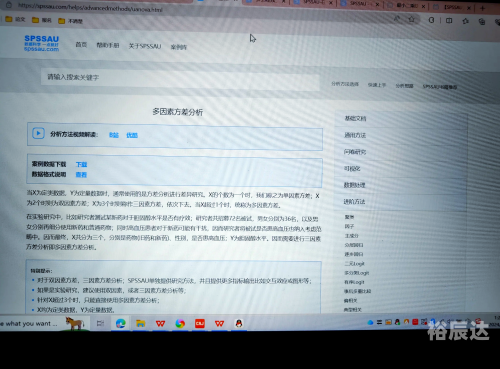Open the 聚类 sidebar item
The height and width of the screenshot is (369, 500).
[x=349, y=217]
